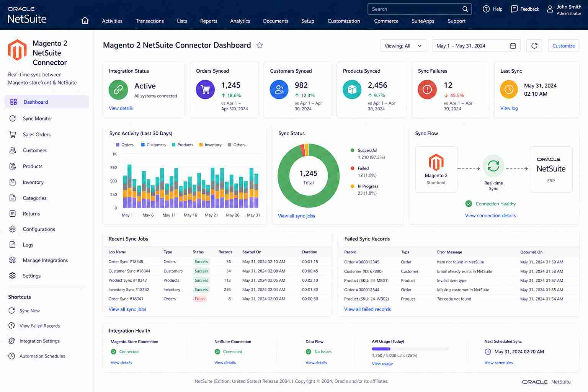Open the Viewing: All dropdown

click(403, 46)
